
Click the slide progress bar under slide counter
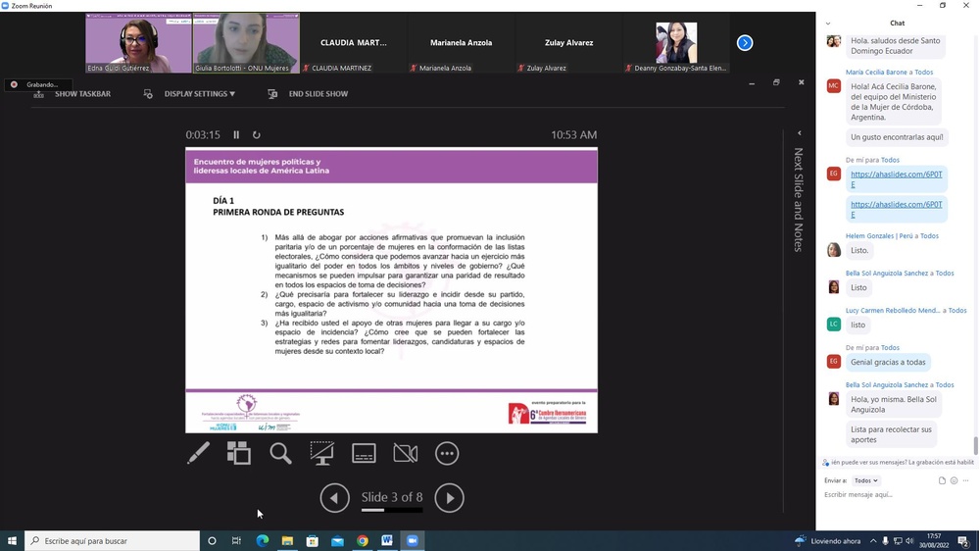392,511
